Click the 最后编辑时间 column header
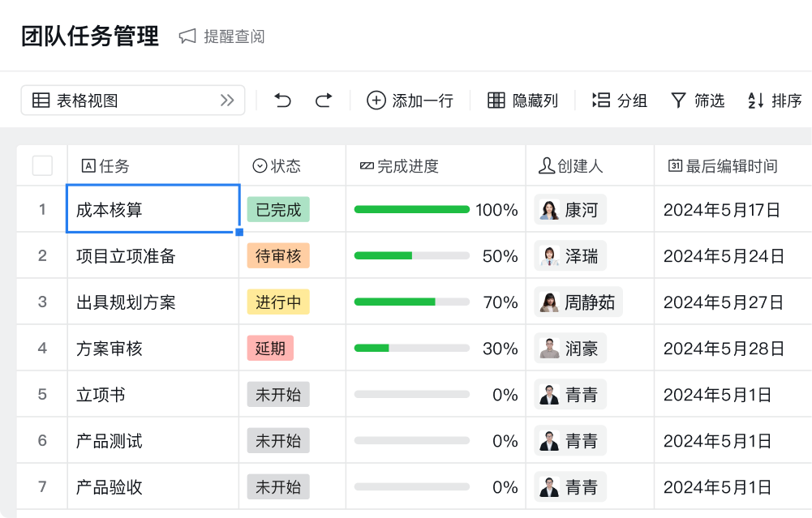Image resolution: width=812 pixels, height=518 pixels. [x=733, y=165]
